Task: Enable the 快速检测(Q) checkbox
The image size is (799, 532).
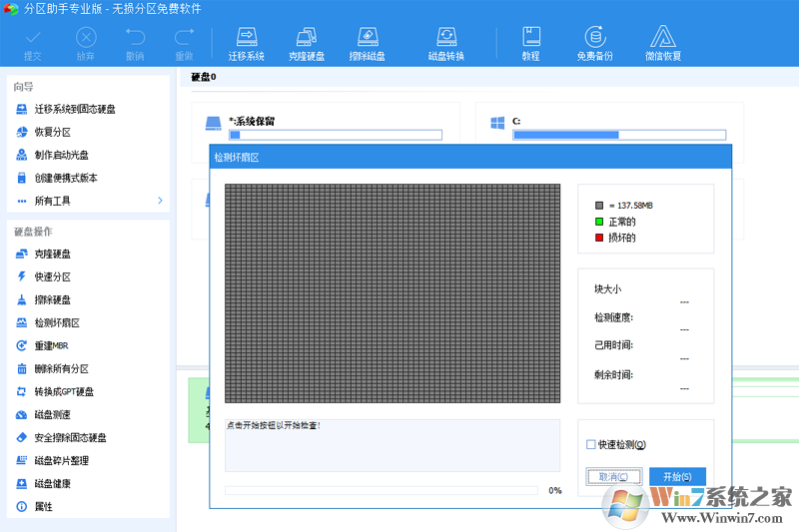Action: tap(591, 444)
